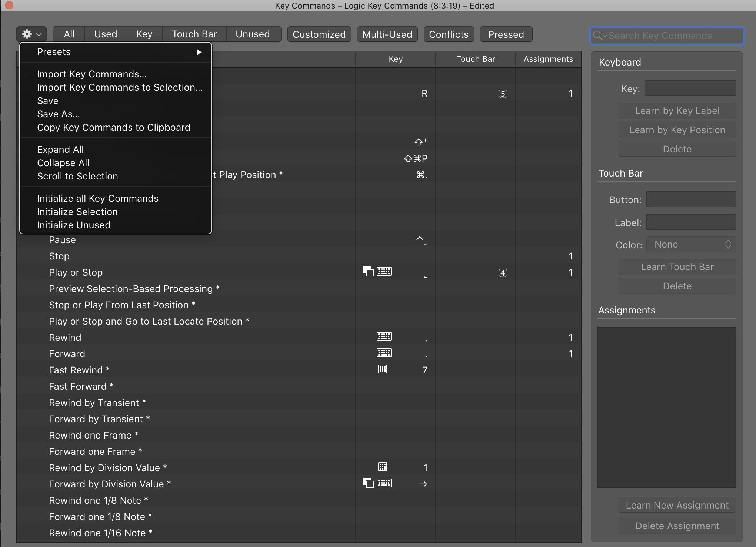Click the keyboard icon beside Forward
Screen dimensions: 756x547
coord(384,353)
